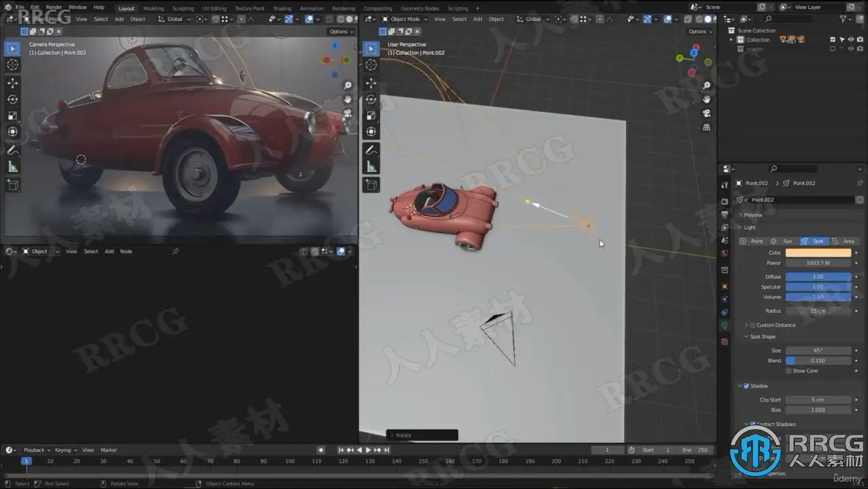Image resolution: width=868 pixels, height=489 pixels.
Task: Open the File menu
Action: click(20, 7)
